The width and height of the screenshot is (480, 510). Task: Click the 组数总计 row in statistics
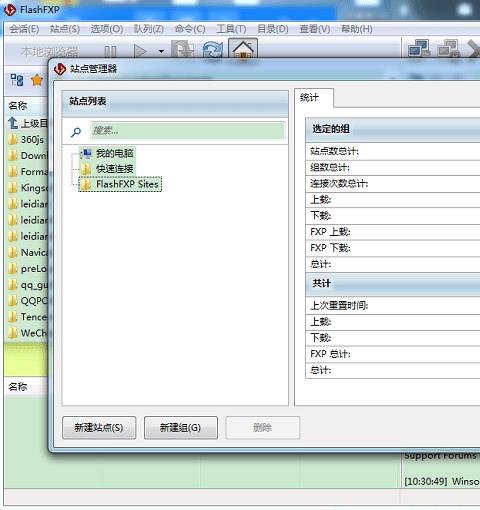[x=393, y=168]
